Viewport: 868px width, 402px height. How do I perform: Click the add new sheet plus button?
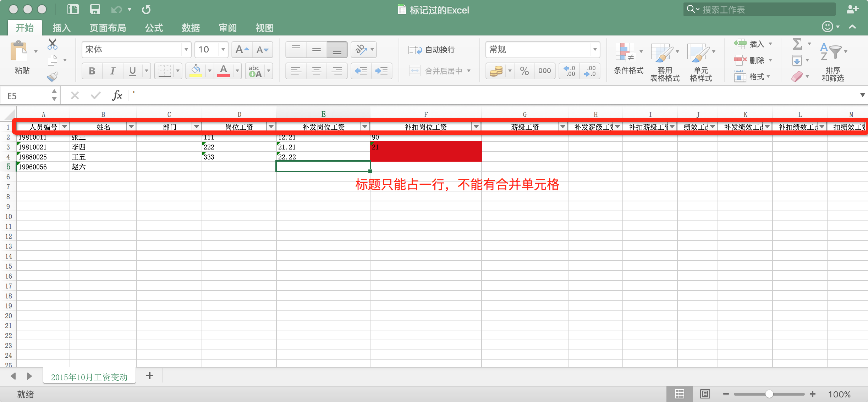pos(150,376)
